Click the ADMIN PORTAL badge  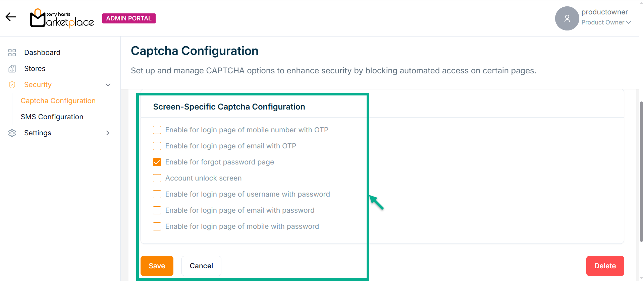[129, 18]
